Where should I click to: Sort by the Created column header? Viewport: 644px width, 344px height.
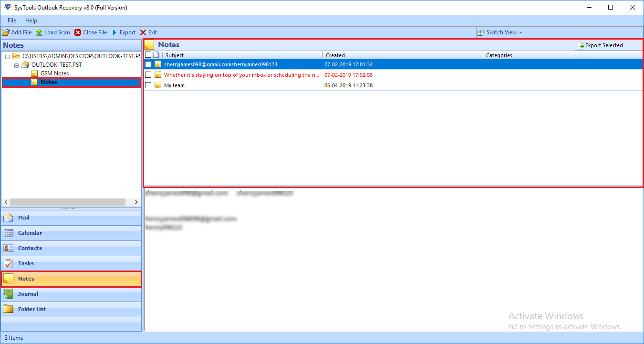click(403, 55)
